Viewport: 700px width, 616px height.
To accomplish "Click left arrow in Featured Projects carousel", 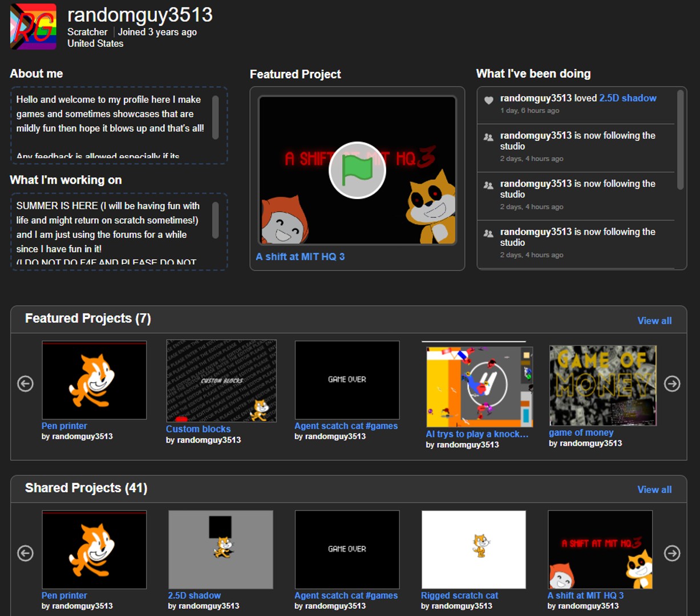I will point(26,384).
